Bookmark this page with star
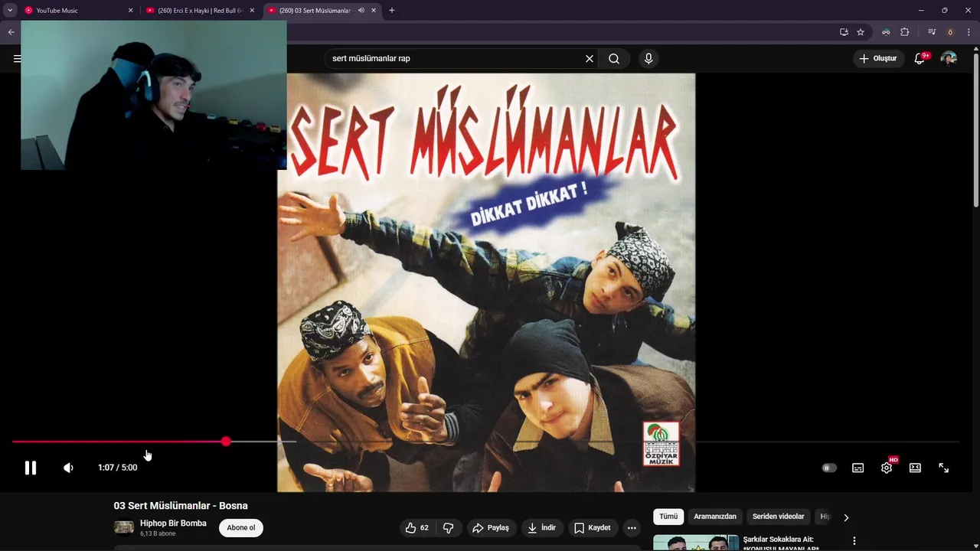This screenshot has width=980, height=551. [x=861, y=32]
